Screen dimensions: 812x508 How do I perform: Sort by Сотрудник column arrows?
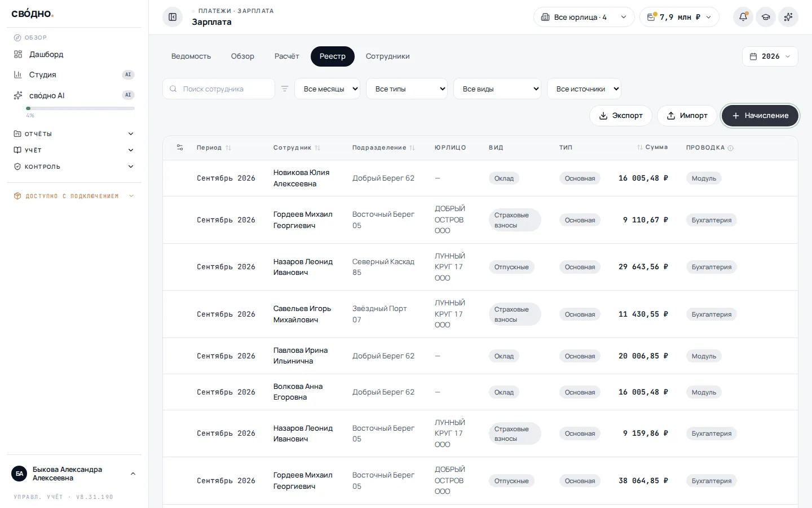pos(317,148)
